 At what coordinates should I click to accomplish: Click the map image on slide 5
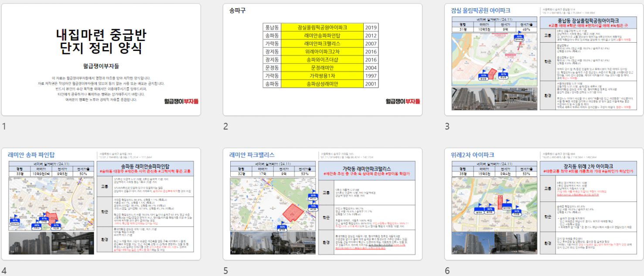(273, 204)
